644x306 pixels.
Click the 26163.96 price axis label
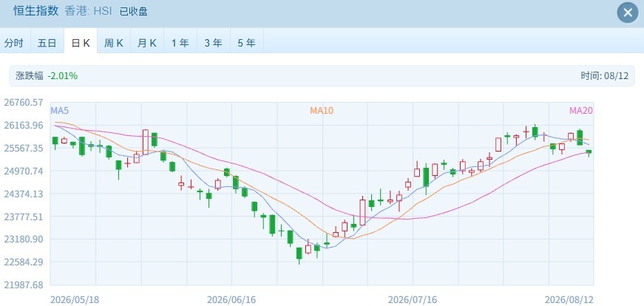[24, 125]
